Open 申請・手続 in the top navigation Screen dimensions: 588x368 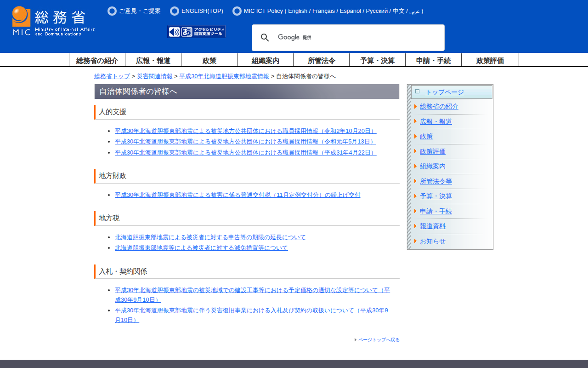pos(433,61)
